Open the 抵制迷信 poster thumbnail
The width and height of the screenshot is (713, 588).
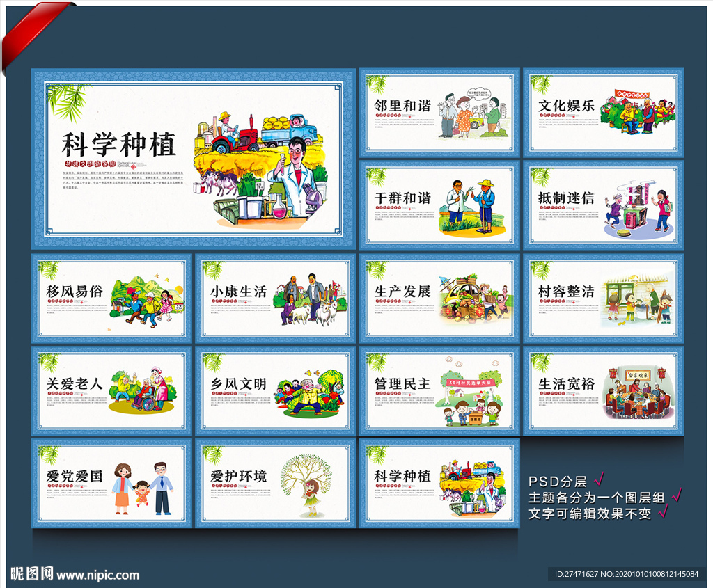pos(604,205)
